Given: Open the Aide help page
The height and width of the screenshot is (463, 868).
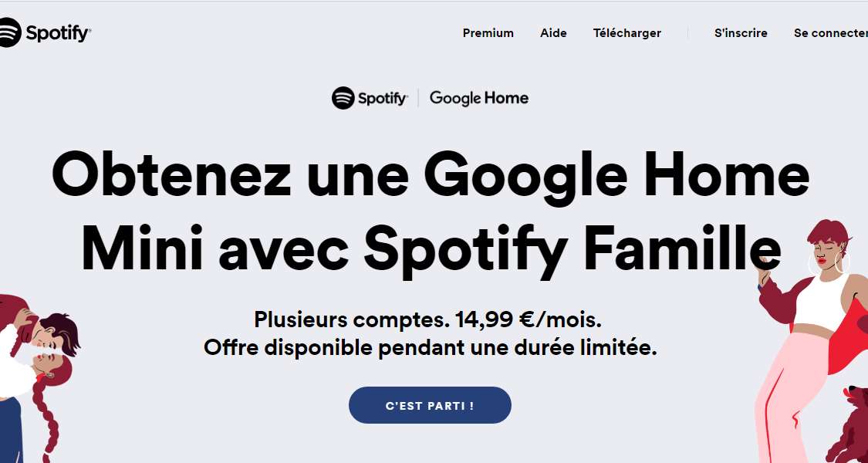Looking at the screenshot, I should [553, 33].
